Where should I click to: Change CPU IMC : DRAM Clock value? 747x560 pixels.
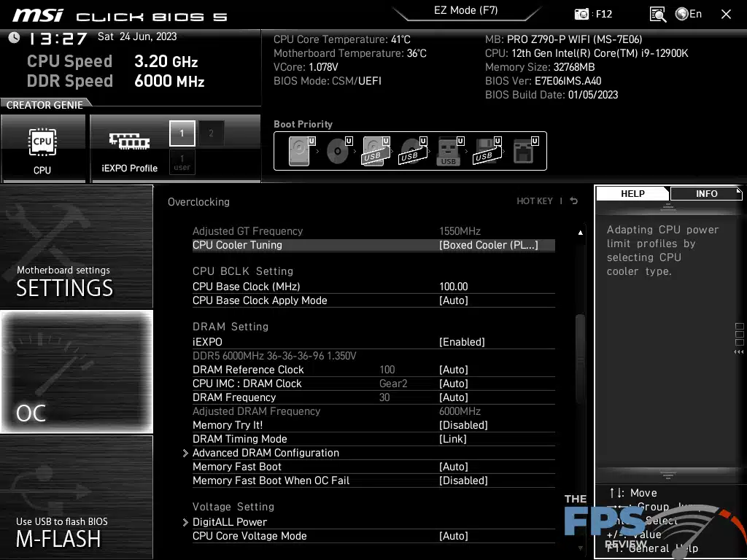pos(454,384)
